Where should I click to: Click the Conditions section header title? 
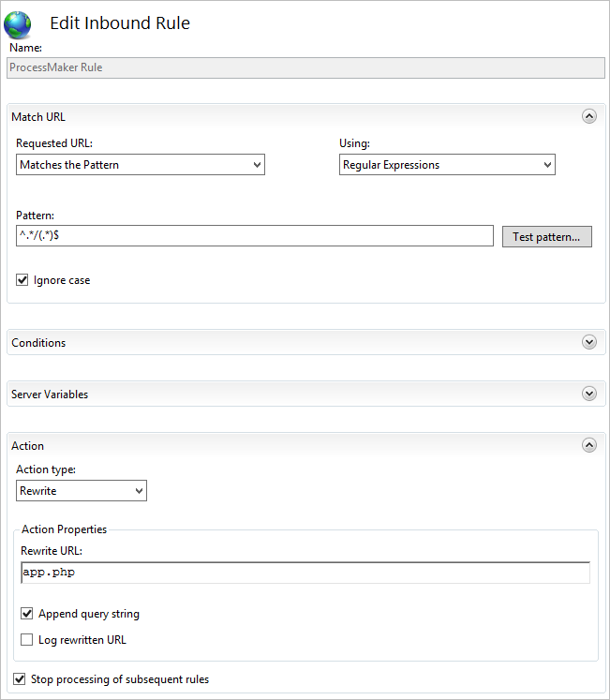(x=38, y=343)
